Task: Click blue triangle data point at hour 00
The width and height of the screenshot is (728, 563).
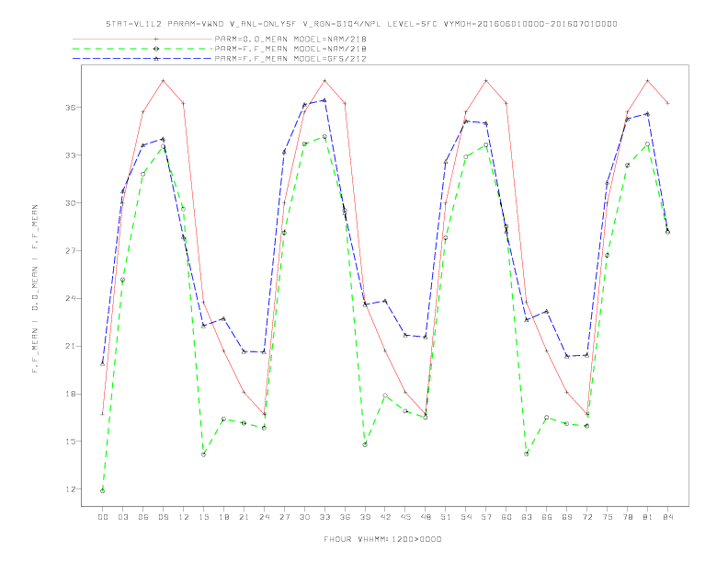Action: (x=103, y=363)
